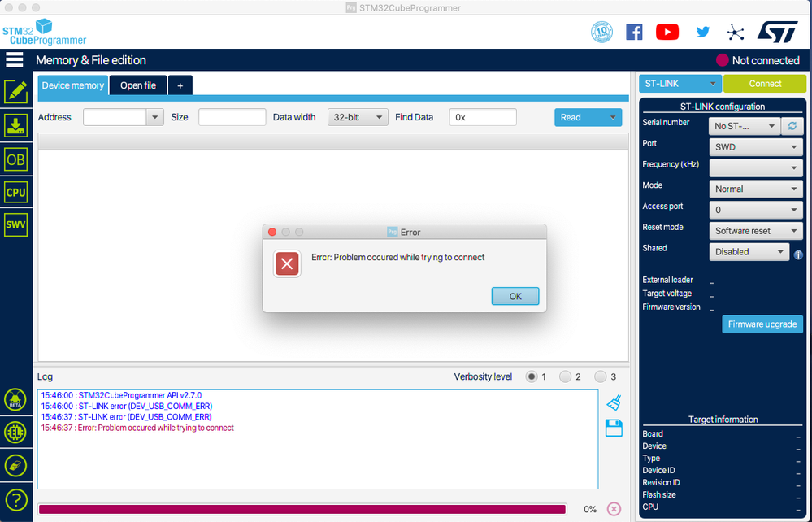Open the Data width 32-bit dropdown
This screenshot has height=522, width=812.
358,117
